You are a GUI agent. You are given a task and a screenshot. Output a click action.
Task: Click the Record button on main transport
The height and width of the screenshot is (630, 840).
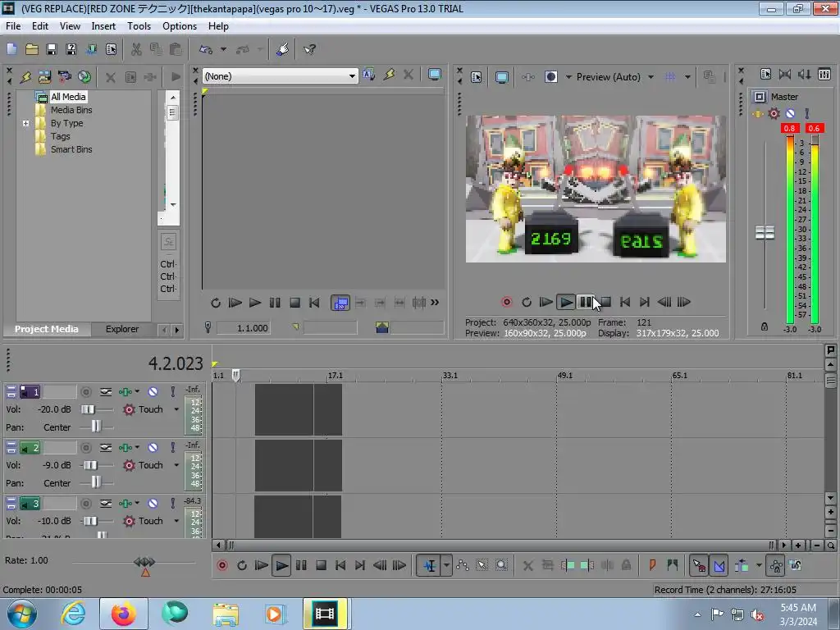222,565
